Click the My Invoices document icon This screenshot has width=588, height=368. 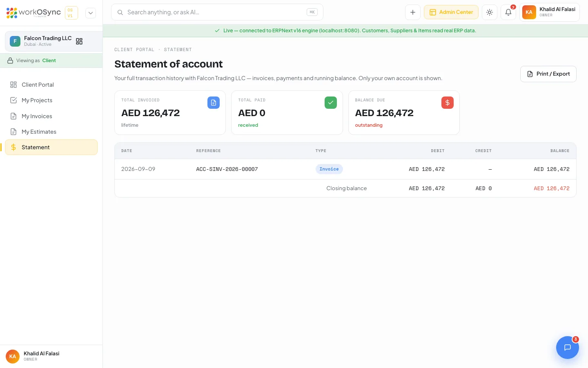(x=13, y=116)
